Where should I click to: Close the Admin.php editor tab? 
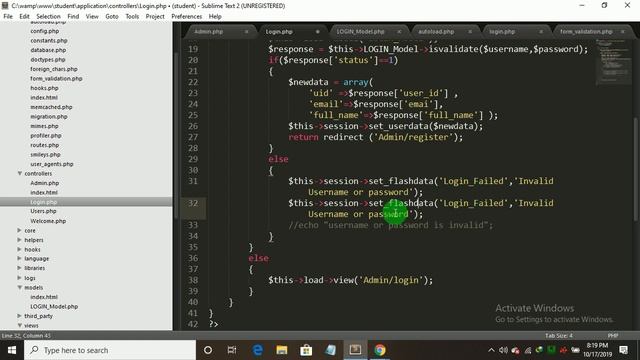click(x=247, y=31)
